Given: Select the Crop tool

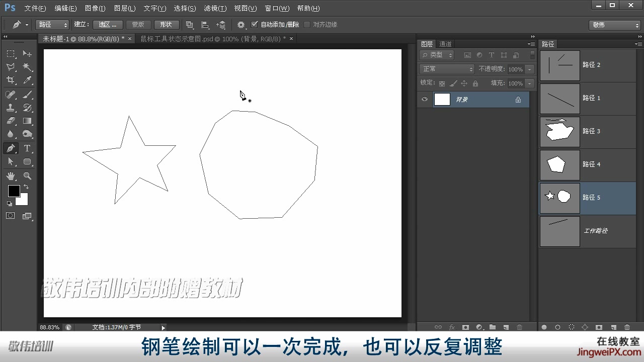Looking at the screenshot, I should (x=11, y=80).
